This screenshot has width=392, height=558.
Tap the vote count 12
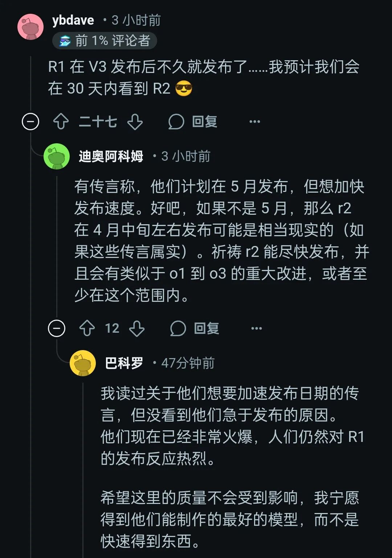(112, 328)
